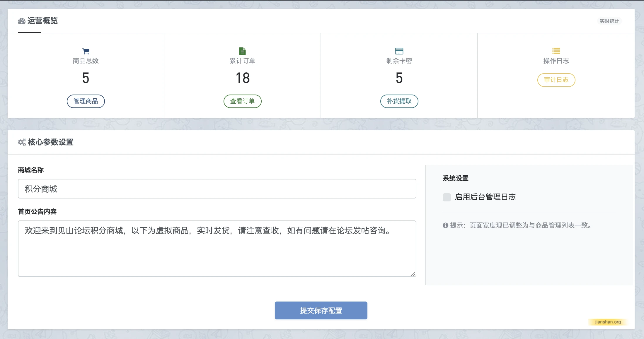Click the 首页公告内容 field label
The height and width of the screenshot is (339, 644).
pyautogui.click(x=37, y=212)
